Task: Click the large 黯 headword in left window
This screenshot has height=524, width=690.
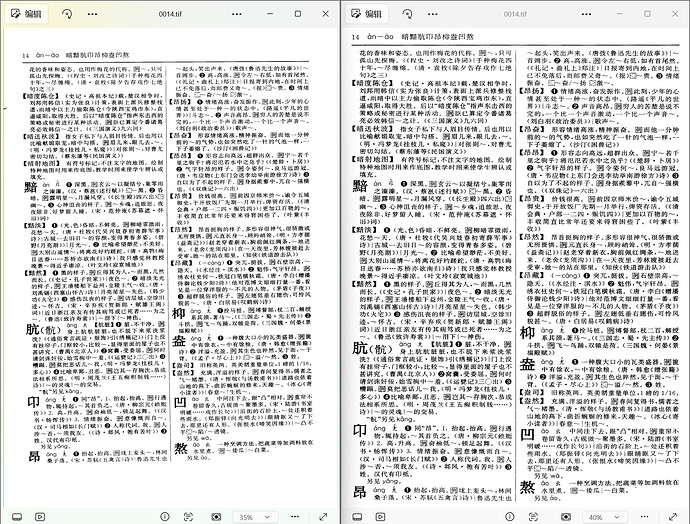Action: (31, 187)
